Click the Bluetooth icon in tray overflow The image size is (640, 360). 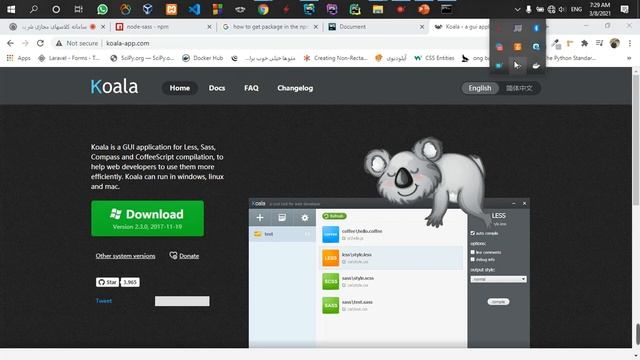pos(536,28)
